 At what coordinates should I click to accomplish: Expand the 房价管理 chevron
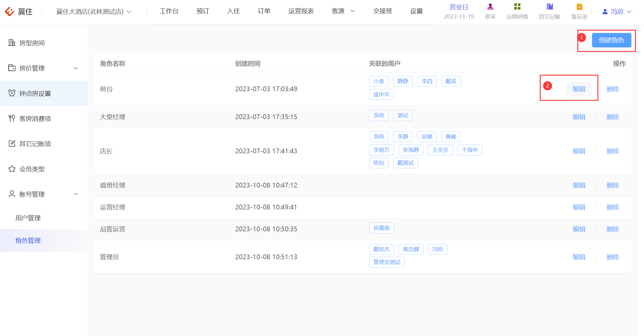click(x=76, y=68)
